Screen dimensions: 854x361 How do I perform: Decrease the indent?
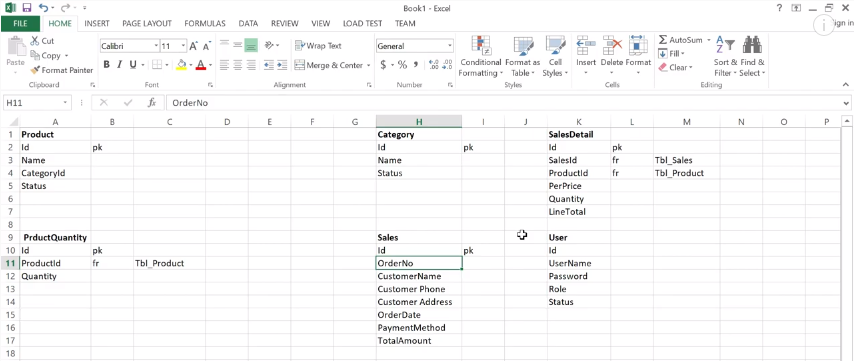pyautogui.click(x=269, y=65)
